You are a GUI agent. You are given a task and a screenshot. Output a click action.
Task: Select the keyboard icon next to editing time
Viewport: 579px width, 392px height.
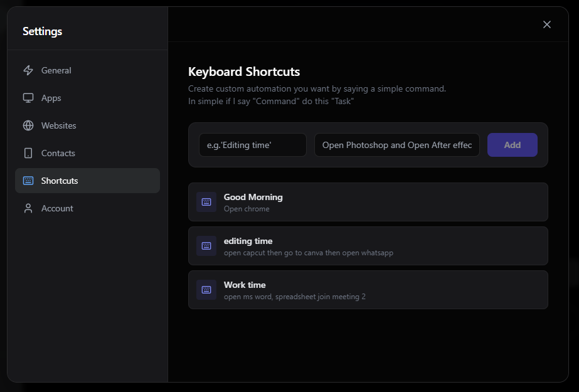[x=206, y=246]
